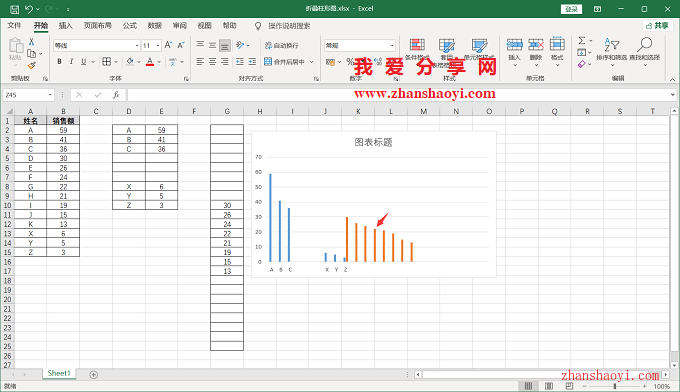680x392 pixels.
Task: Click the Insert Function fx icon
Action: (x=116, y=95)
